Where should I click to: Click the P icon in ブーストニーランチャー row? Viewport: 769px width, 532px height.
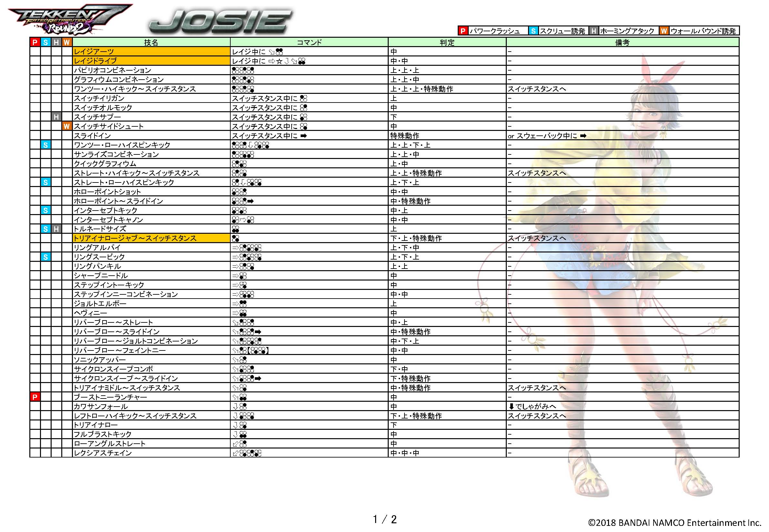point(35,397)
